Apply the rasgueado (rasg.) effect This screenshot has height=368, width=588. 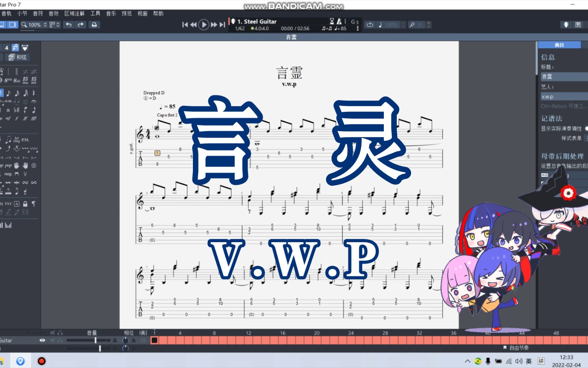click(x=8, y=174)
